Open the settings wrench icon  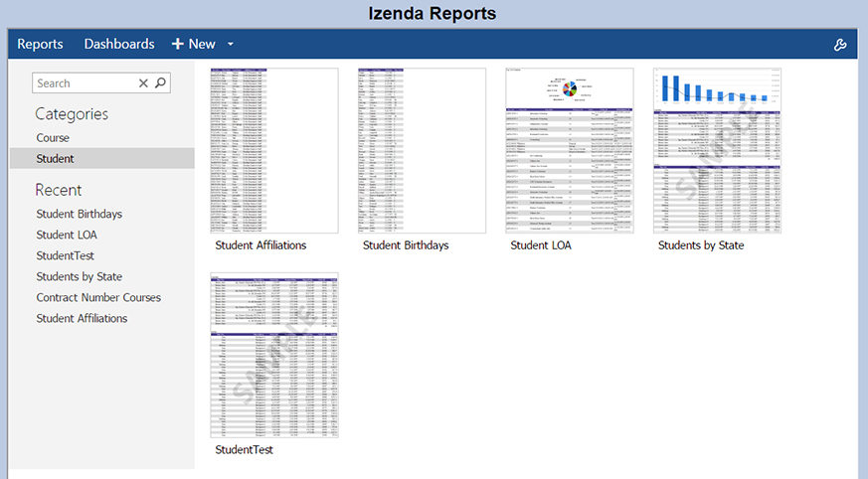pyautogui.click(x=840, y=45)
